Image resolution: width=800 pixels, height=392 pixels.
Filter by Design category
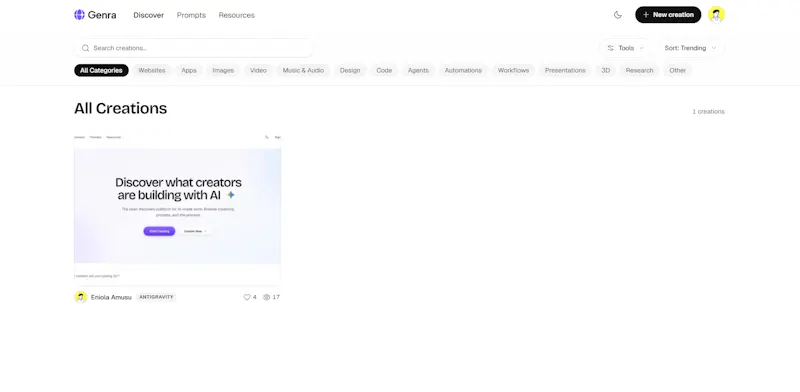[x=350, y=70]
